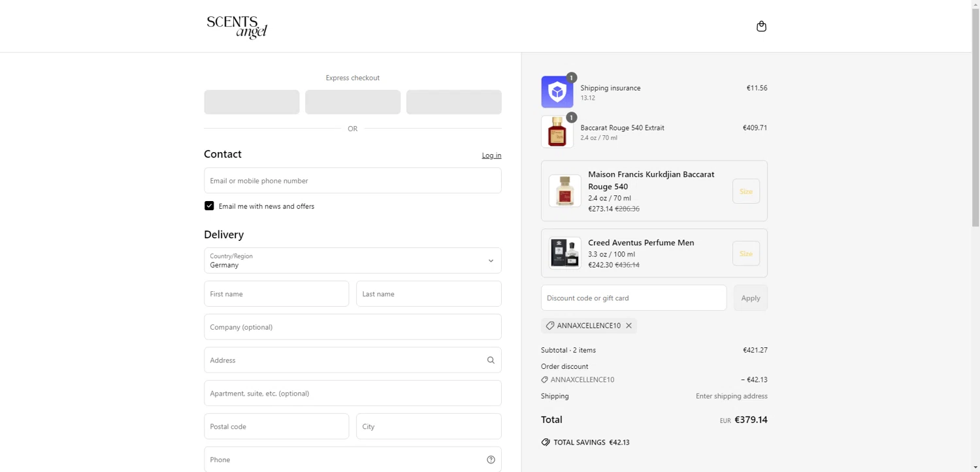Focus the Discount code or gift card field
Viewport: 980px width, 472px height.
pos(634,298)
